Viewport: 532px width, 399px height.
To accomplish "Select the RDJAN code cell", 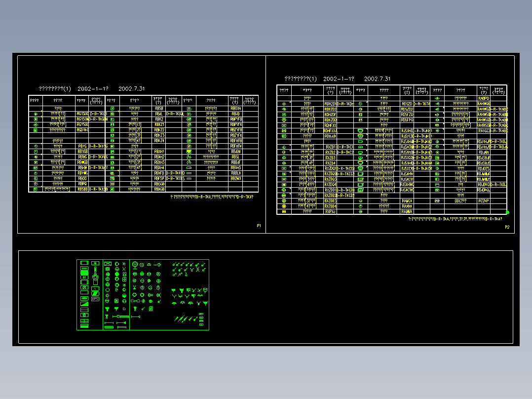I will coord(484,152).
